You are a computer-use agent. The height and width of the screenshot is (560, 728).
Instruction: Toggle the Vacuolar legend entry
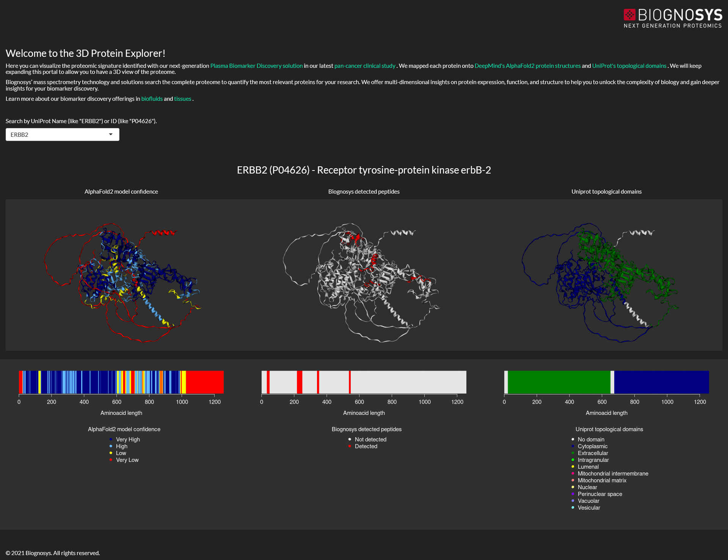pos(585,501)
